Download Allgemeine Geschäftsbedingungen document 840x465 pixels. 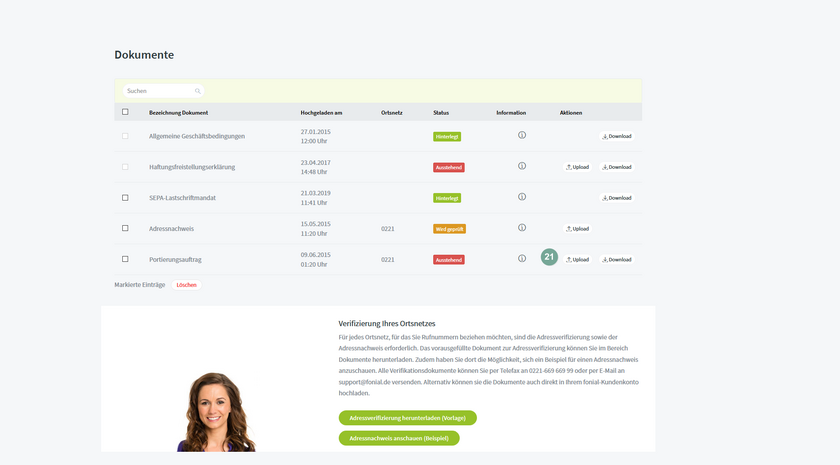click(617, 136)
